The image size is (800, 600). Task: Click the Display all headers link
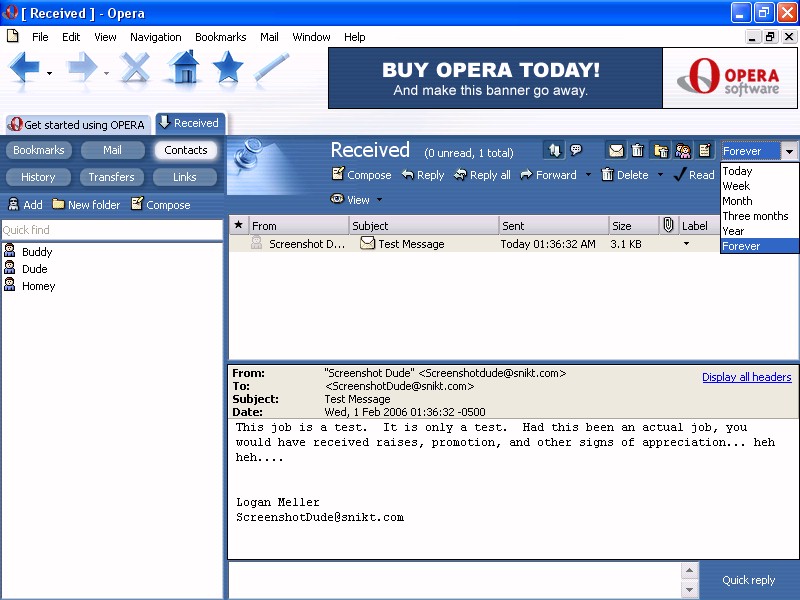[746, 377]
